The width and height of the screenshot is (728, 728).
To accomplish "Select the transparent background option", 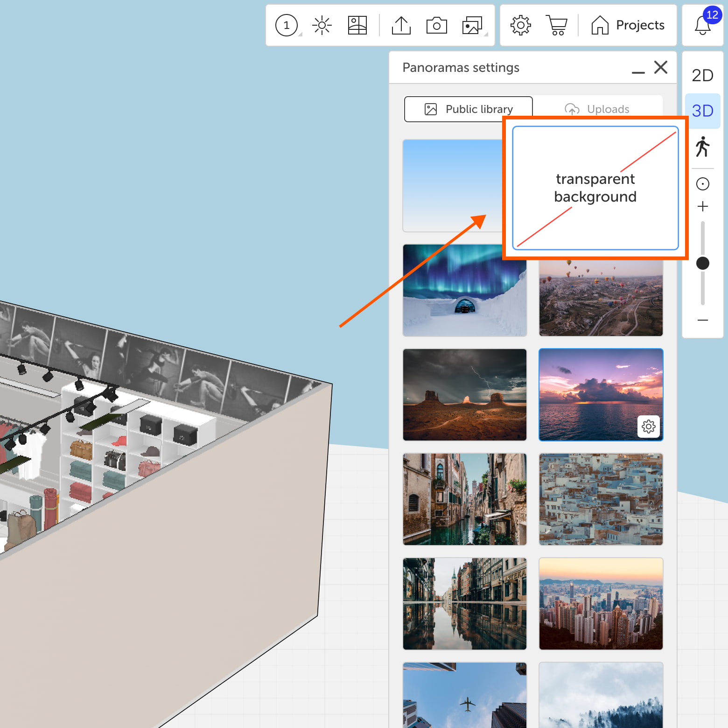I will point(595,188).
